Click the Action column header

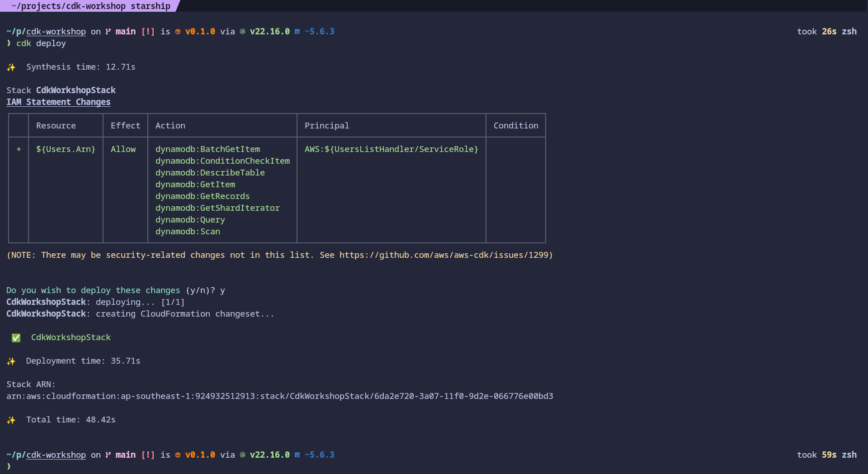pyautogui.click(x=170, y=126)
